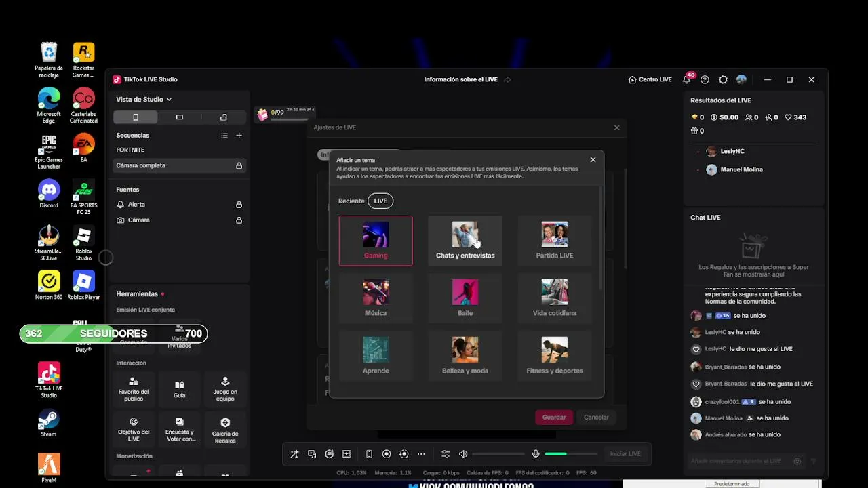Open the notifications bell icon

point(686,79)
